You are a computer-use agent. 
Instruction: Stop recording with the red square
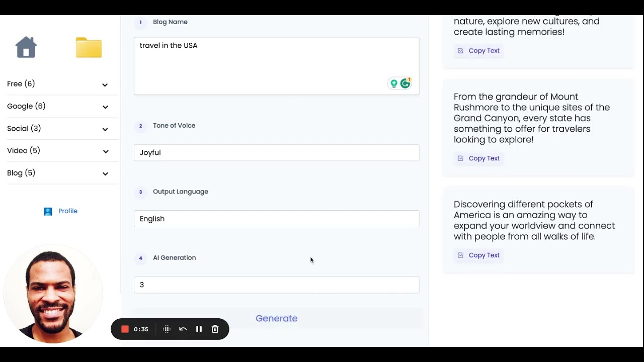[x=125, y=329]
